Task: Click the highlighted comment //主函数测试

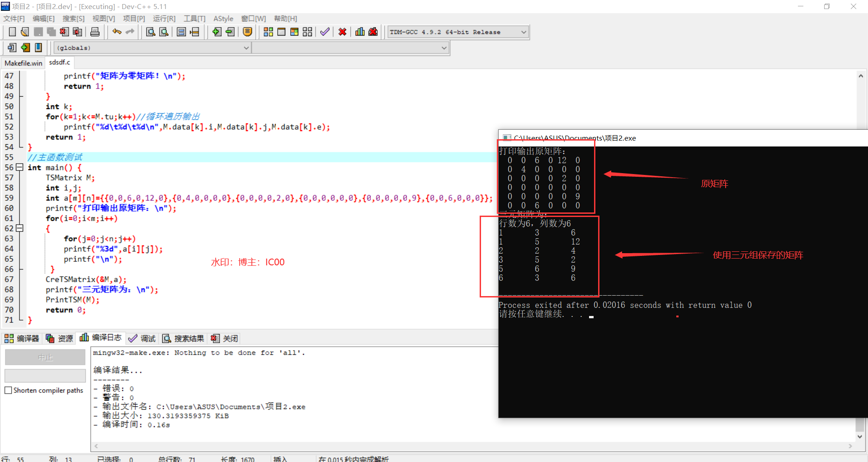Action: click(x=55, y=157)
